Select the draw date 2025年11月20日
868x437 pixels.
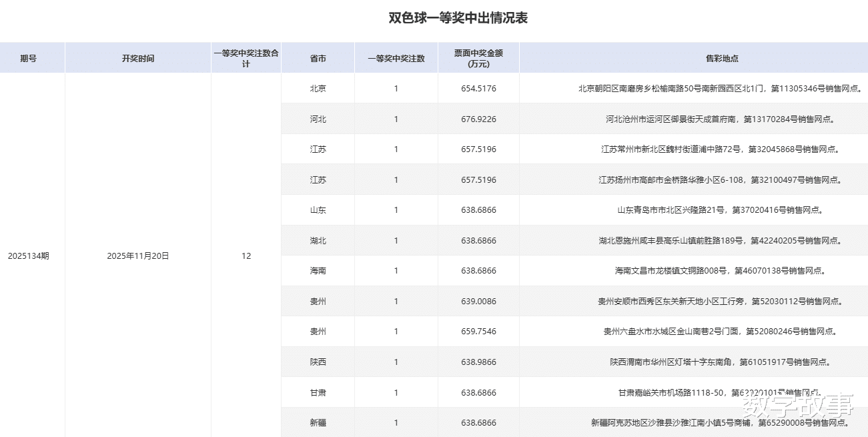(x=138, y=256)
